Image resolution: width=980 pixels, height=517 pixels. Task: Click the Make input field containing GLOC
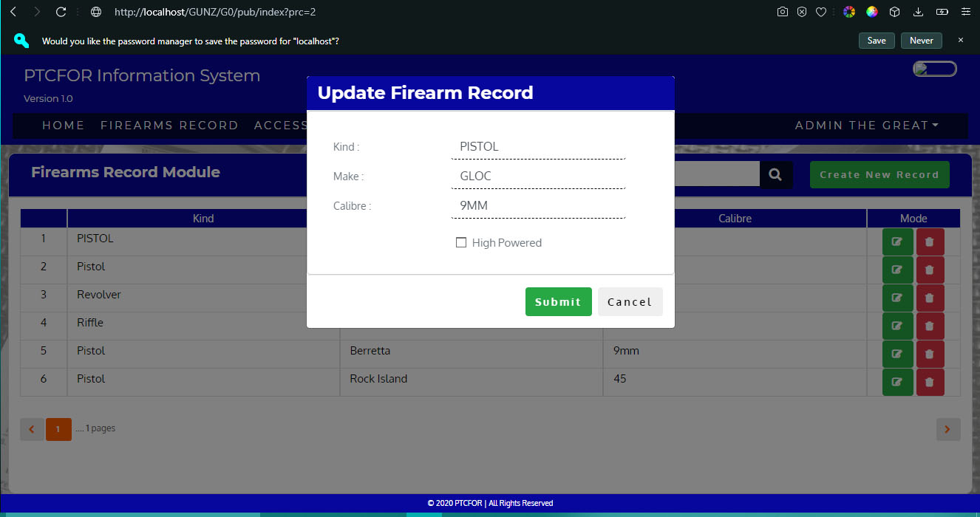(538, 176)
